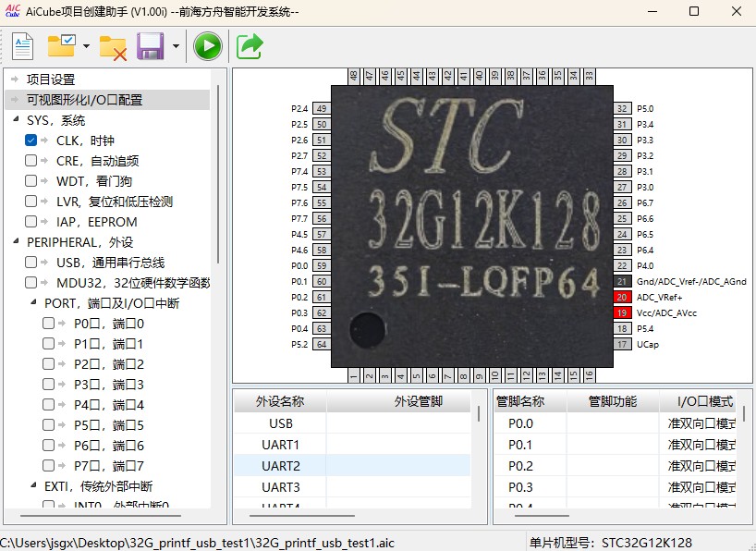Viewport: 756px width, 551px height.
Task: Select chip pin 56 for P7.7
Action: pyautogui.click(x=322, y=218)
